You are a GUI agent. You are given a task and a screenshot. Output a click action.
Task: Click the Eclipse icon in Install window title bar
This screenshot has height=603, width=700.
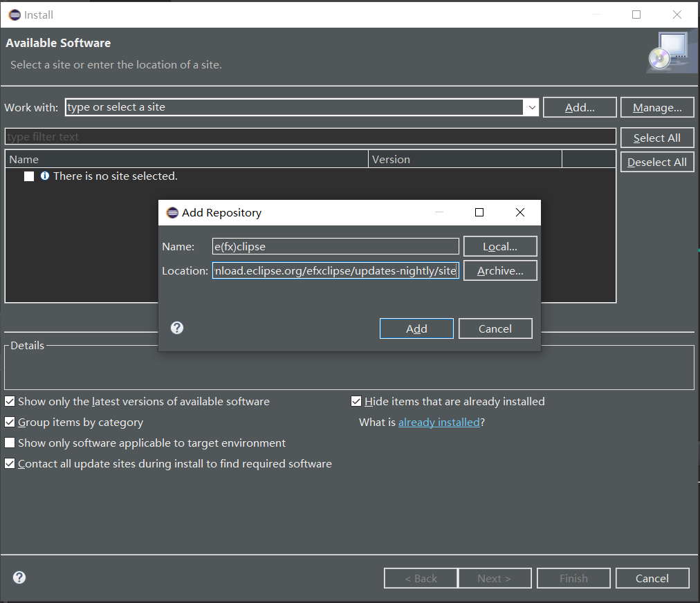15,15
